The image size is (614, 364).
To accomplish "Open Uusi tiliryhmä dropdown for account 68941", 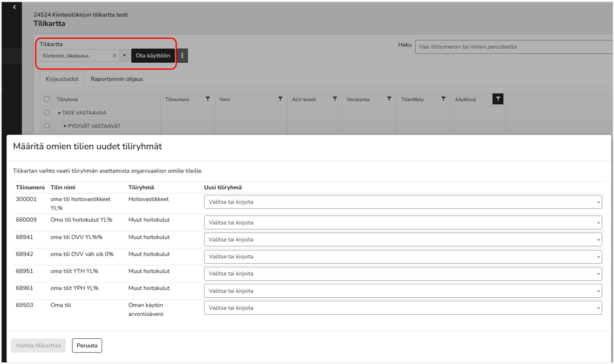I will [x=403, y=239].
